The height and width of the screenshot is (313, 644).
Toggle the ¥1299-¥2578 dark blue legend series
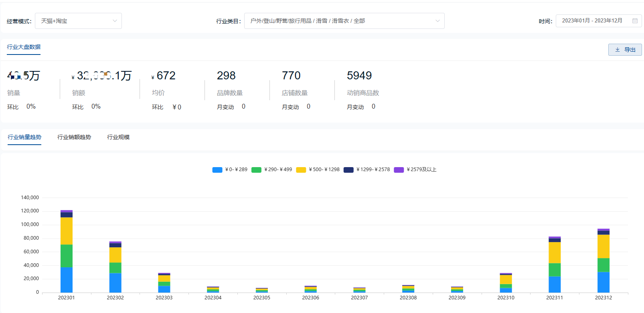click(x=367, y=170)
